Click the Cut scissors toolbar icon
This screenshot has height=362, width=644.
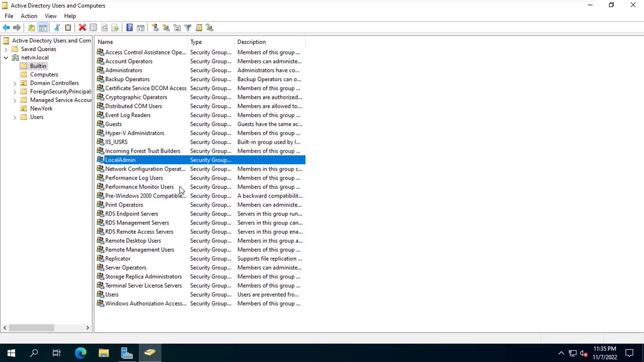[57, 28]
